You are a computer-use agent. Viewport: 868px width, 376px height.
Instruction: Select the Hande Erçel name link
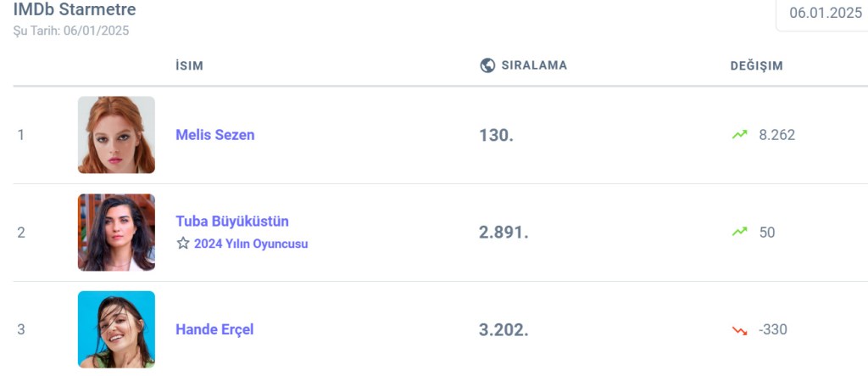pos(214,329)
